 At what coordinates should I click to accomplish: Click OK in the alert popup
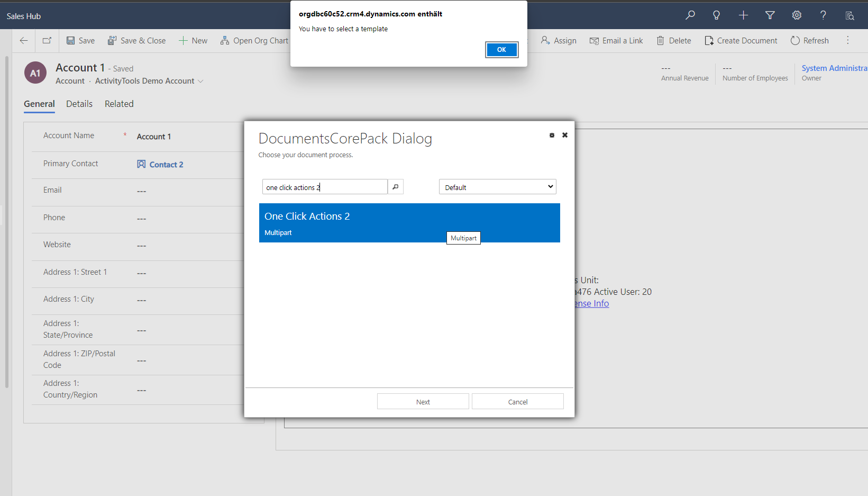click(x=501, y=50)
